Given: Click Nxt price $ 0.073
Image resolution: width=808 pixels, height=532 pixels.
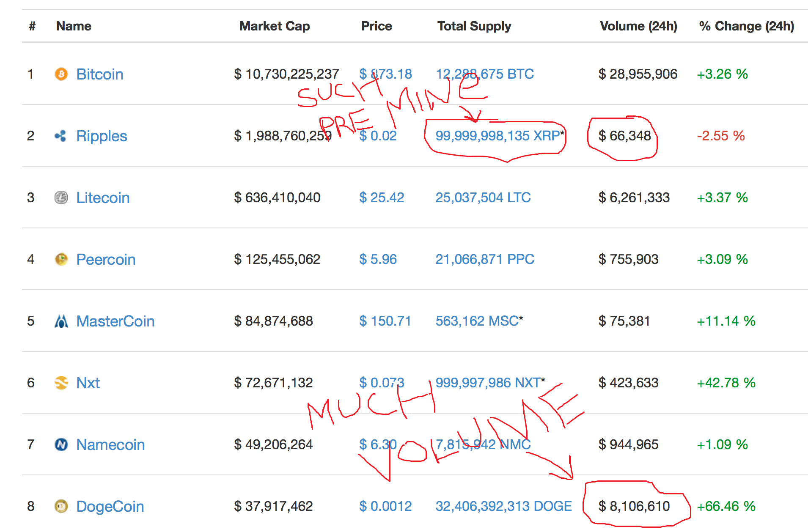Looking at the screenshot, I should (x=382, y=383).
